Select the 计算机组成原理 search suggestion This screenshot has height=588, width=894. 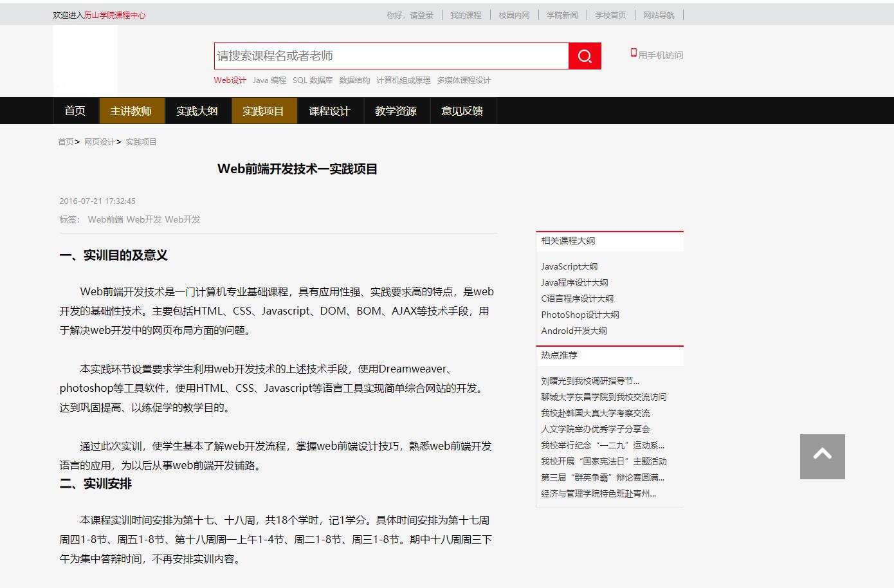pyautogui.click(x=403, y=80)
